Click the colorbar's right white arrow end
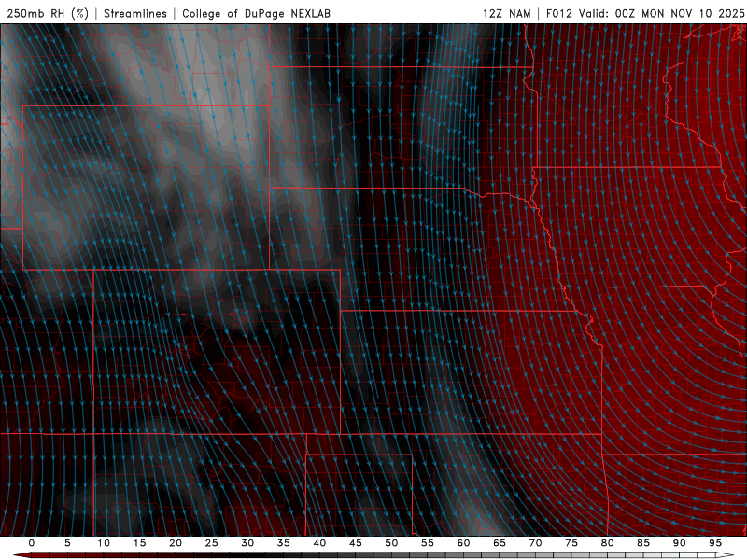The height and width of the screenshot is (560, 747). pyautogui.click(x=726, y=555)
